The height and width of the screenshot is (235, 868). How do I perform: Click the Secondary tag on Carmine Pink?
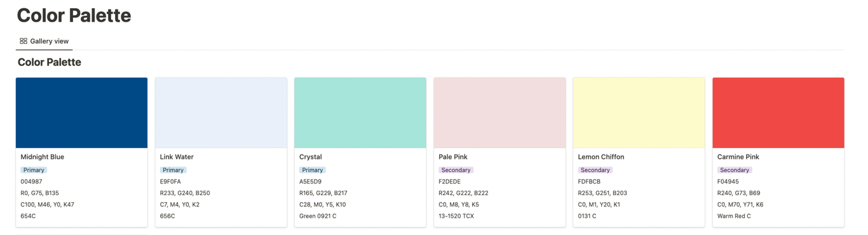735,170
